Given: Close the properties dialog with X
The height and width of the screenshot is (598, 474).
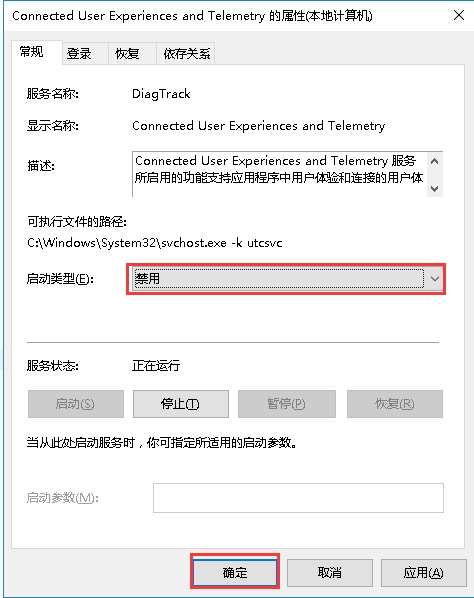Looking at the screenshot, I should pyautogui.click(x=459, y=15).
